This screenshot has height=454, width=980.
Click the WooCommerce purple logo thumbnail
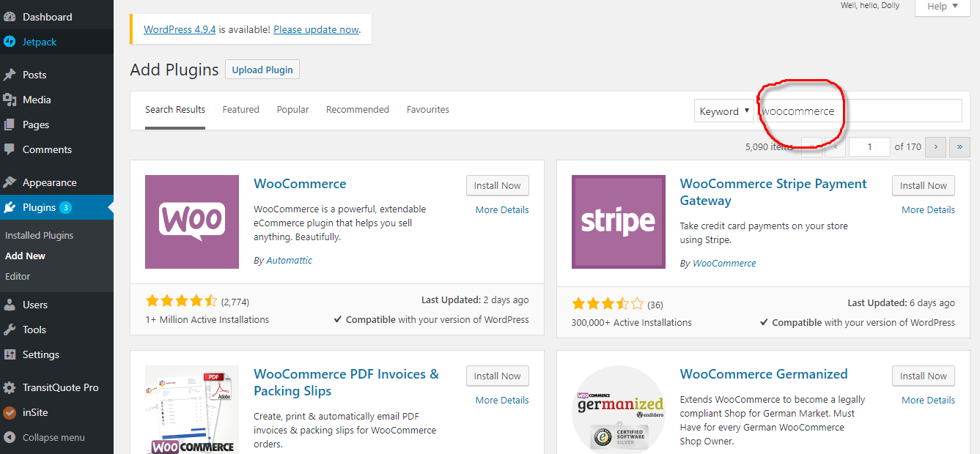point(192,222)
